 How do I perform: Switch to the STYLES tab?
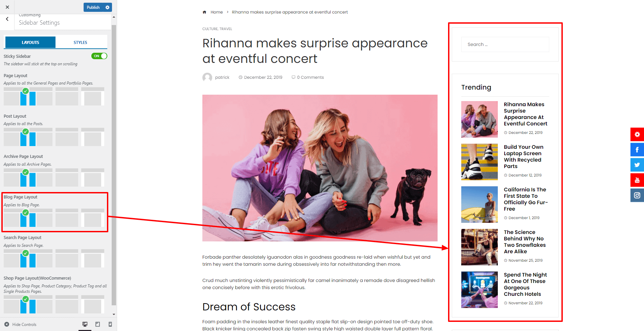coord(81,43)
